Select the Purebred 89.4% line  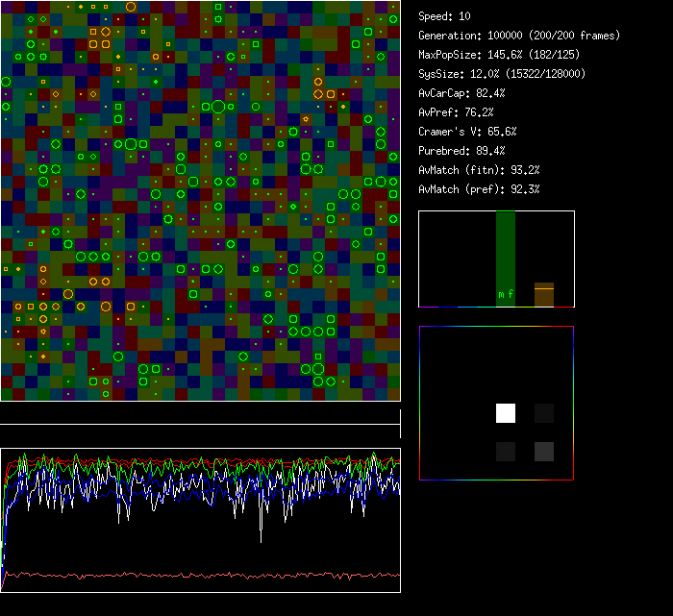click(459, 151)
